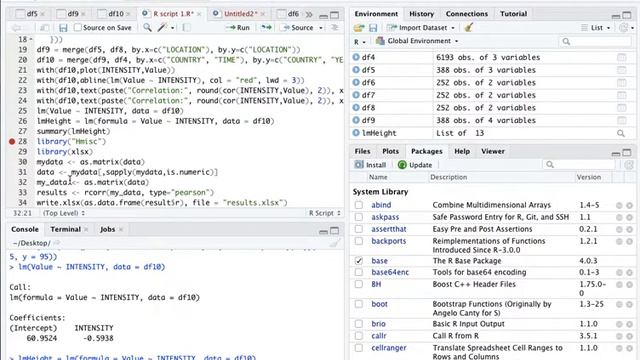Update installed packages
640x360 pixels.
click(415, 165)
